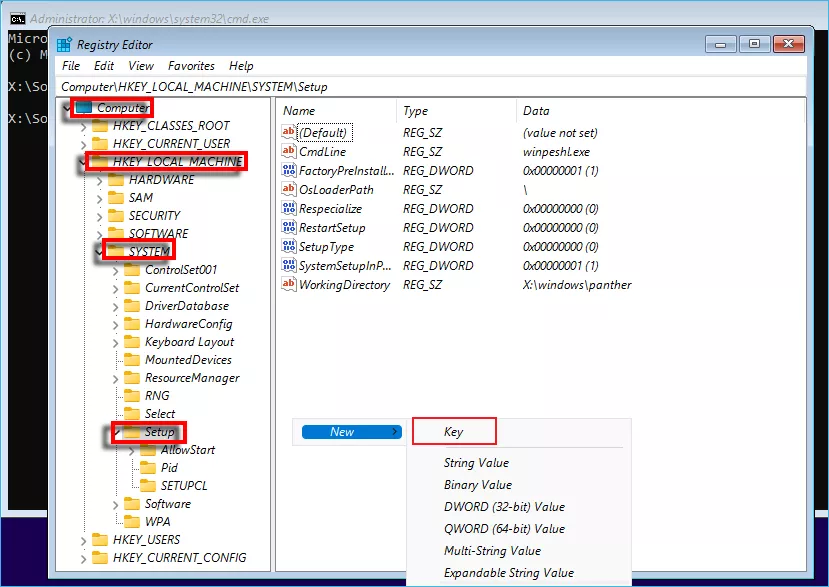Image resolution: width=829 pixels, height=587 pixels.
Task: Expand the HKEY_CURRENT_USER branch
Action: point(84,145)
